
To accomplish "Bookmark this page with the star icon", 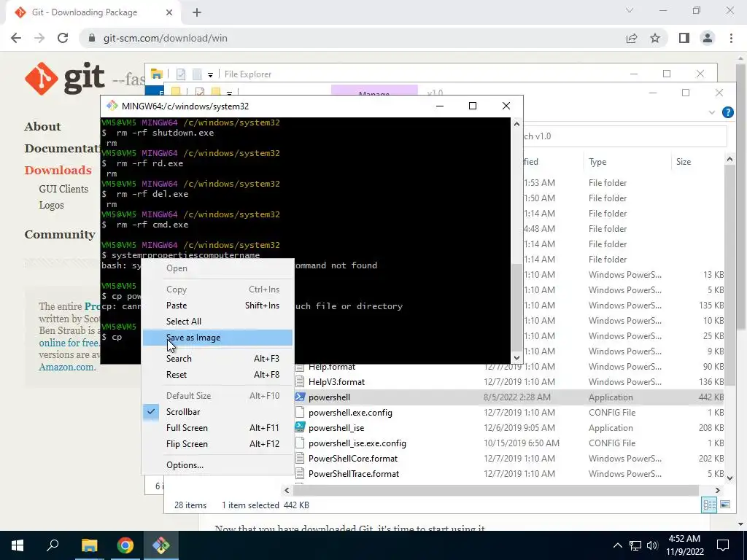I will tap(655, 38).
